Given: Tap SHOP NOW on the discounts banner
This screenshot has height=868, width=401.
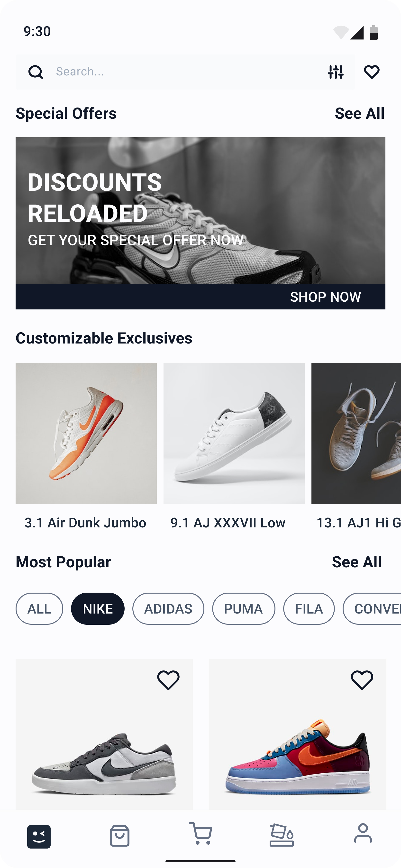Looking at the screenshot, I should pyautogui.click(x=326, y=297).
